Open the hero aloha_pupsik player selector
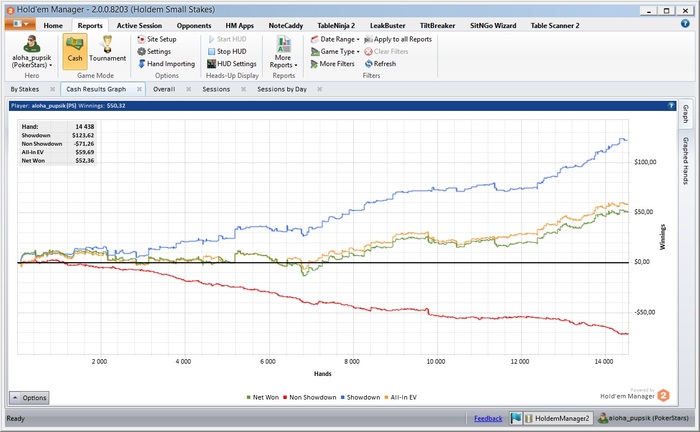The height and width of the screenshot is (432, 700). coord(29,50)
